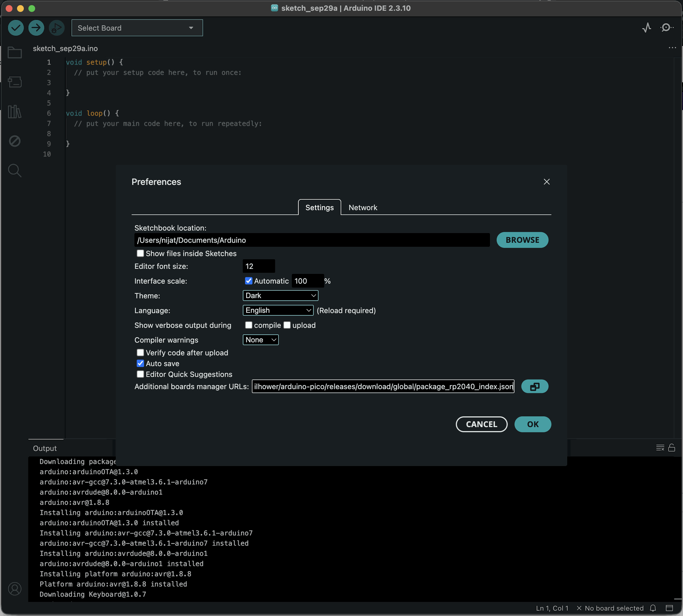683x616 pixels.
Task: Open the Library Manager sidebar icon
Action: point(15,111)
